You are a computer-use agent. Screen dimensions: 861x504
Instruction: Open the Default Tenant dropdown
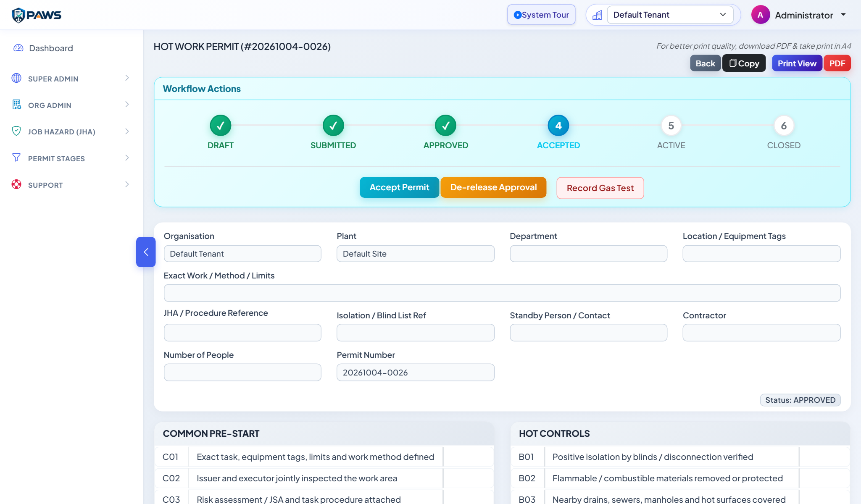(670, 15)
